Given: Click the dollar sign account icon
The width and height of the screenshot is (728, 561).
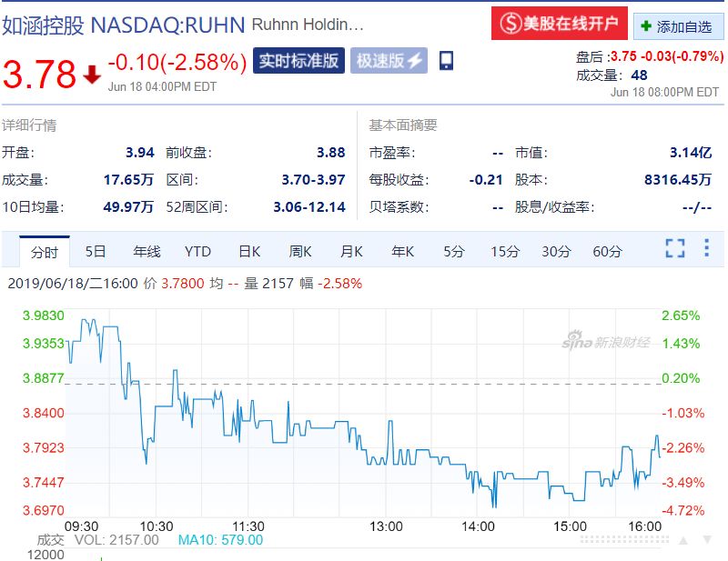Looking at the screenshot, I should pyautogui.click(x=511, y=23).
